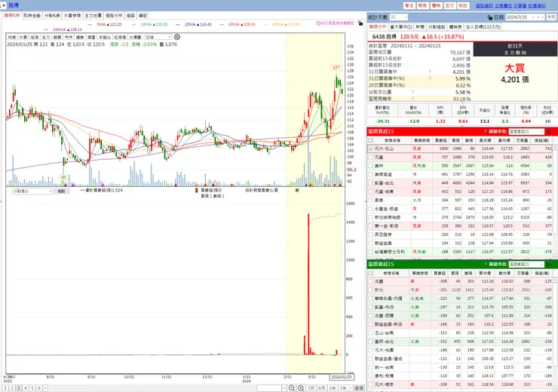558x392 pixels.
Task: Click the lock icon above the chart
Action: click(360, 23)
